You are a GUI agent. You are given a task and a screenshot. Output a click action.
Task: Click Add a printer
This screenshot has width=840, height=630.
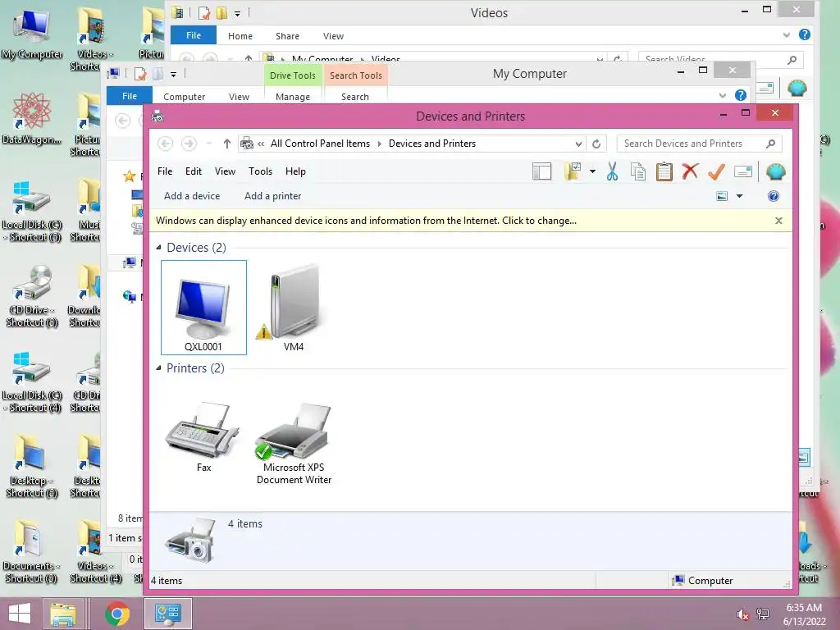[x=272, y=196]
